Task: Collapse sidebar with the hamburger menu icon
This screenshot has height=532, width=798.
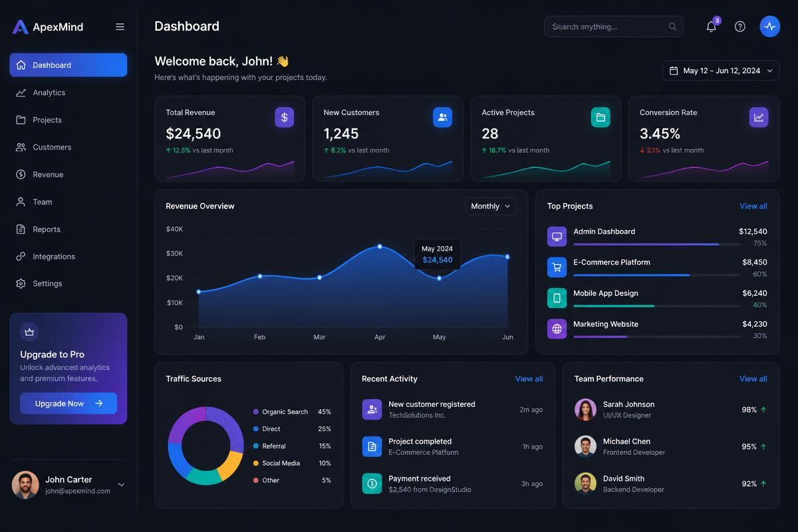Action: [120, 27]
